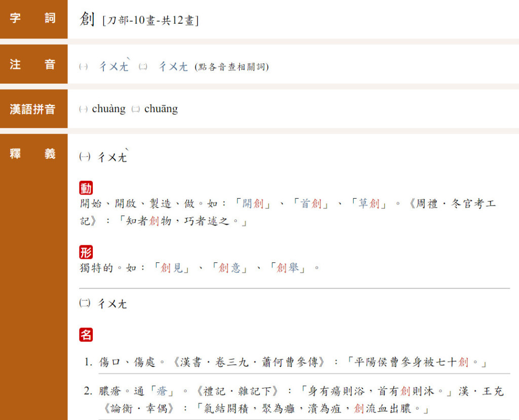Click the red 動 part-of-speech badge
Viewport: 519px width, 420px height.
pyautogui.click(x=86, y=188)
